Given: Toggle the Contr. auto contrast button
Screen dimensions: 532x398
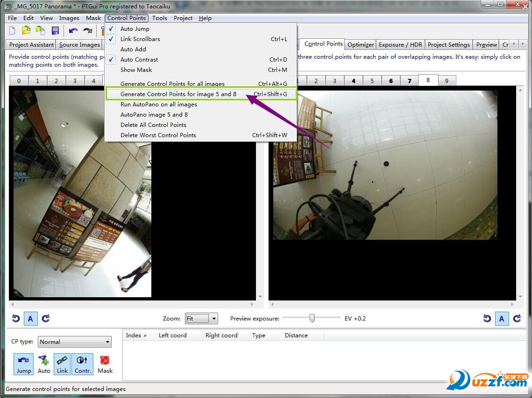Looking at the screenshot, I should tap(83, 364).
